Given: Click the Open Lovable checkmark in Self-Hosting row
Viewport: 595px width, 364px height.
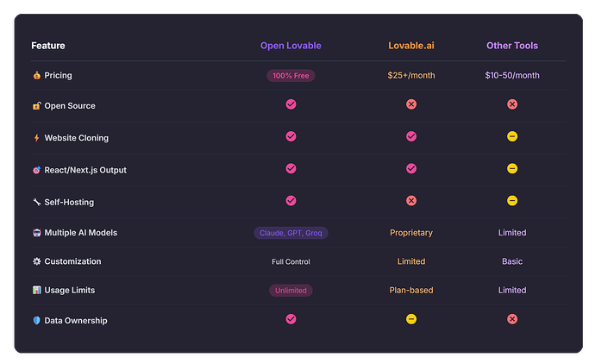Looking at the screenshot, I should coord(291,200).
